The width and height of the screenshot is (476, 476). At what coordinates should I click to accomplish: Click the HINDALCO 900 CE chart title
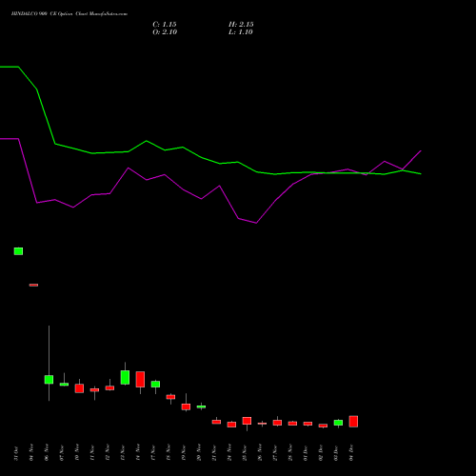(x=69, y=14)
